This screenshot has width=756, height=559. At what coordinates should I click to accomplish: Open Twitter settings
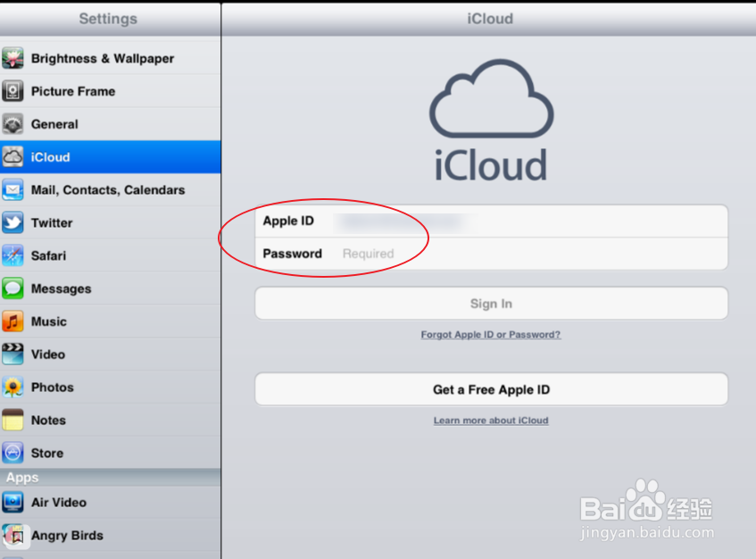(111, 222)
